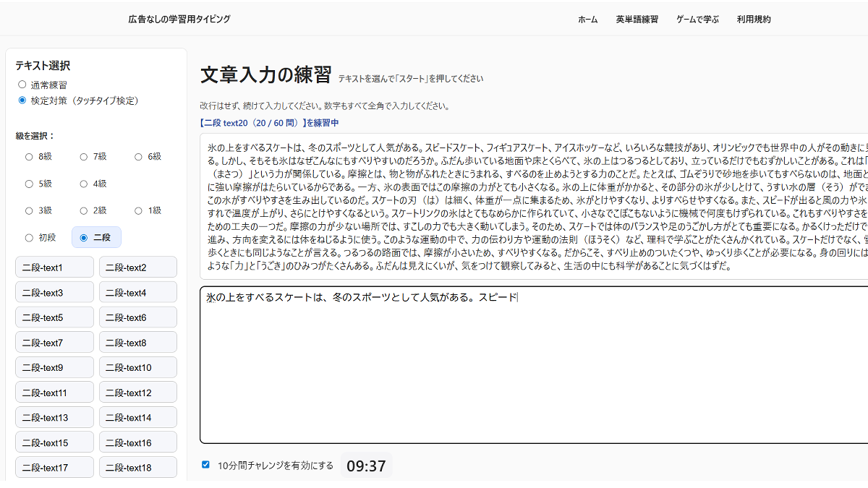Viewport: 868px width, 488px height.
Task: Load the 二段-text17 exercise
Action: click(54, 467)
